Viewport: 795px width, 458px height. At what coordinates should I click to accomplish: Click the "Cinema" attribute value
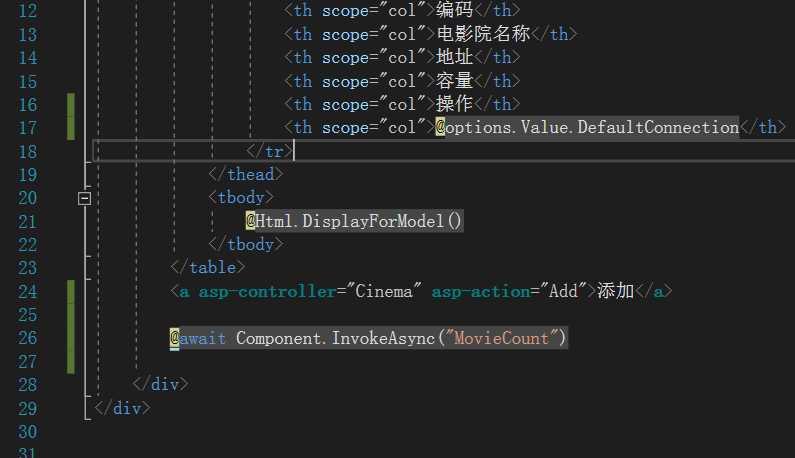point(381,291)
